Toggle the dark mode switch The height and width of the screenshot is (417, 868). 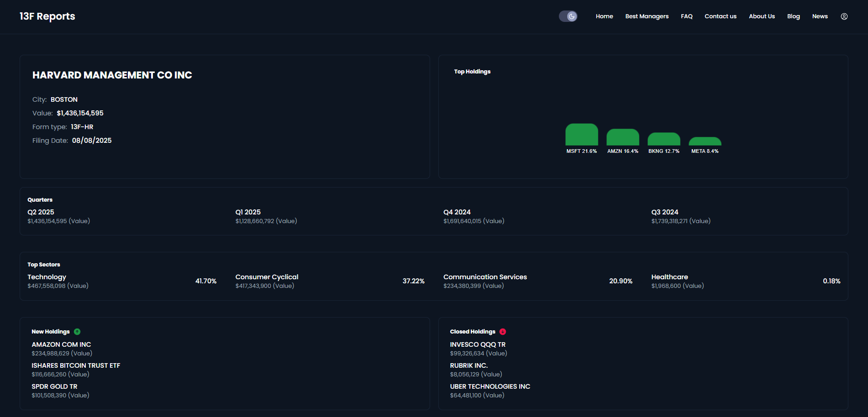point(568,16)
